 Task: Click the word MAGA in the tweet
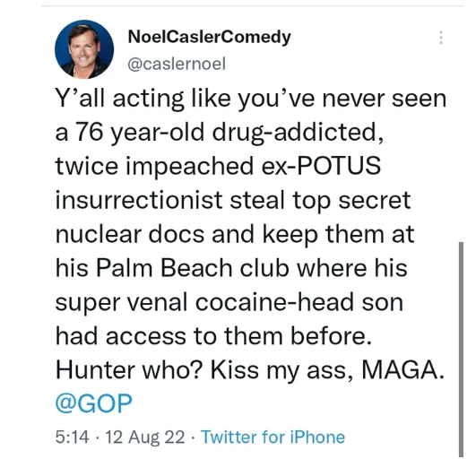pyautogui.click(x=400, y=369)
